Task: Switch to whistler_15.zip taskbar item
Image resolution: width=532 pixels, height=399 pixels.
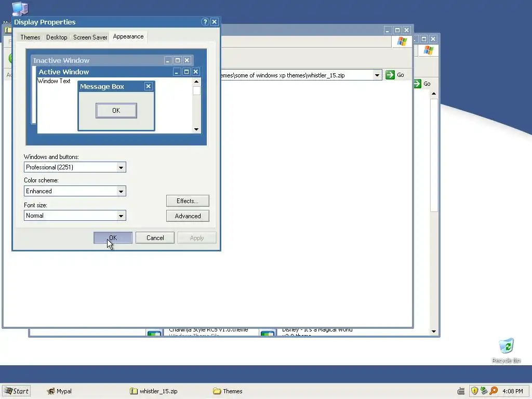Action: pos(154,391)
